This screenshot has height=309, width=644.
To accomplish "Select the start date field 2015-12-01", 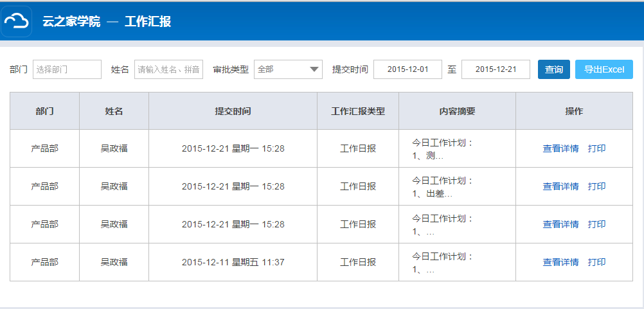I will (407, 69).
